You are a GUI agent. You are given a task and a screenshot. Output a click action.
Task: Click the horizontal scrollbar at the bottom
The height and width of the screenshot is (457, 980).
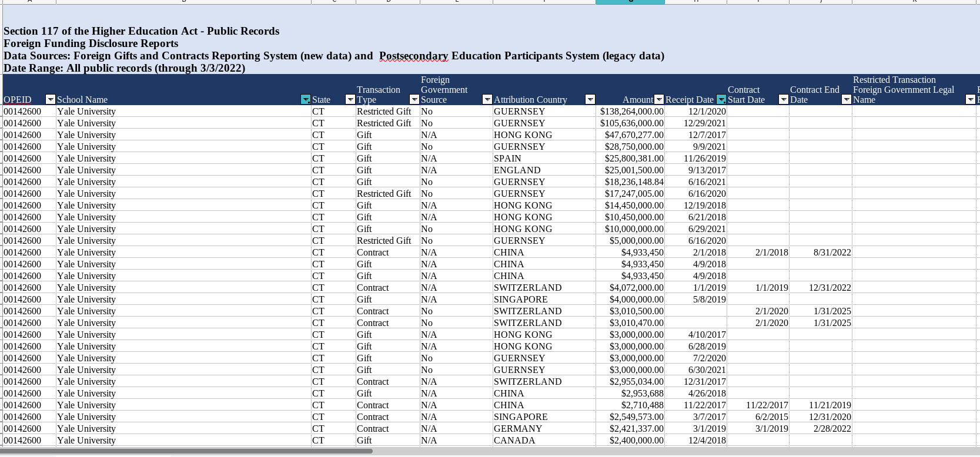click(186, 451)
